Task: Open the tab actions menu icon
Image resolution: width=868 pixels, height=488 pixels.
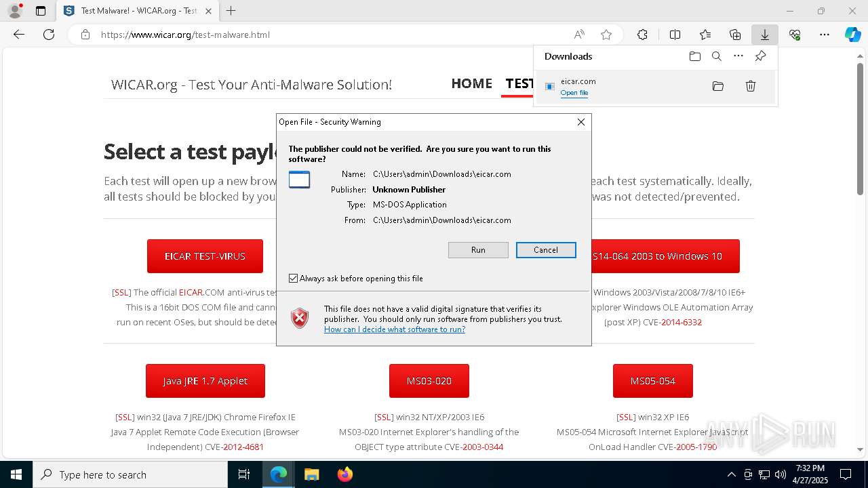Action: [x=41, y=11]
